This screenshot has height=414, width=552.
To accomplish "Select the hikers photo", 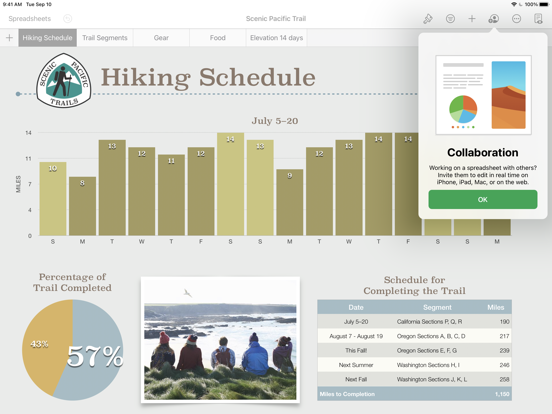I will (x=220, y=340).
